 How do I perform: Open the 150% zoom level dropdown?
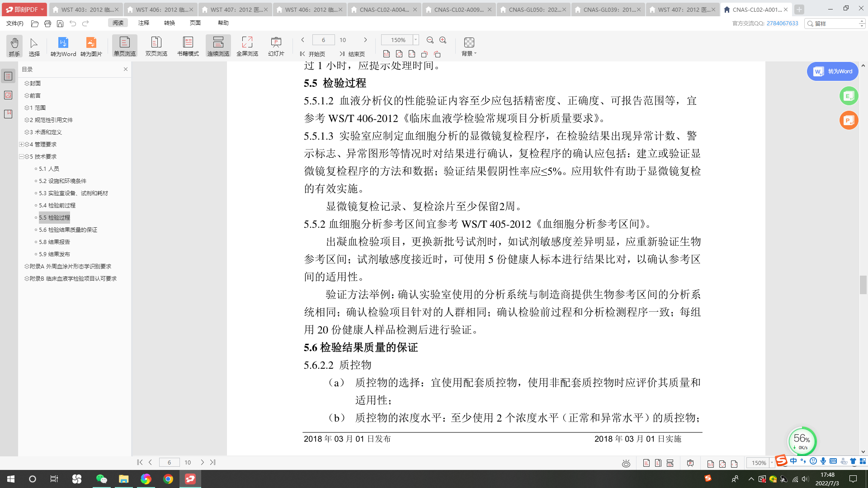click(415, 40)
